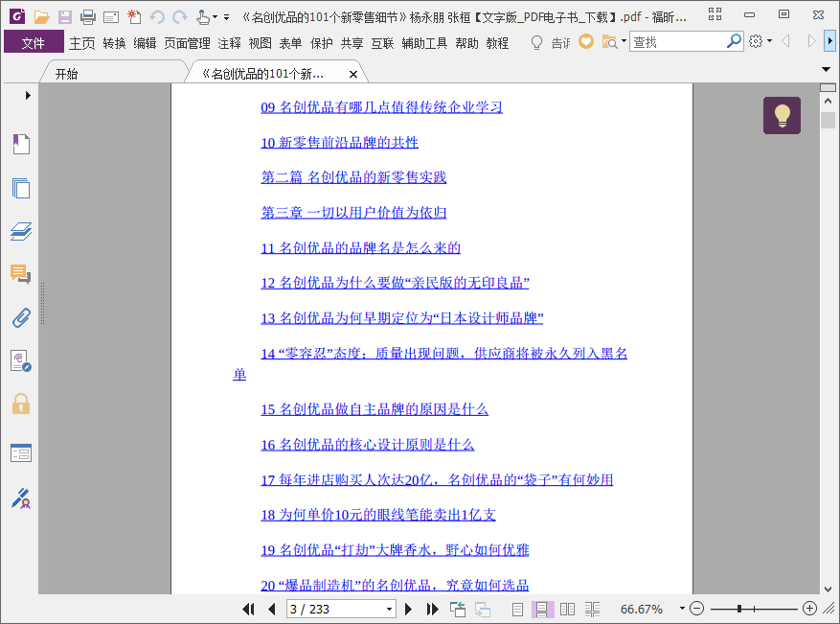Open the form fields panel in the sidebar
Image resolution: width=840 pixels, height=624 pixels.
coord(21,453)
